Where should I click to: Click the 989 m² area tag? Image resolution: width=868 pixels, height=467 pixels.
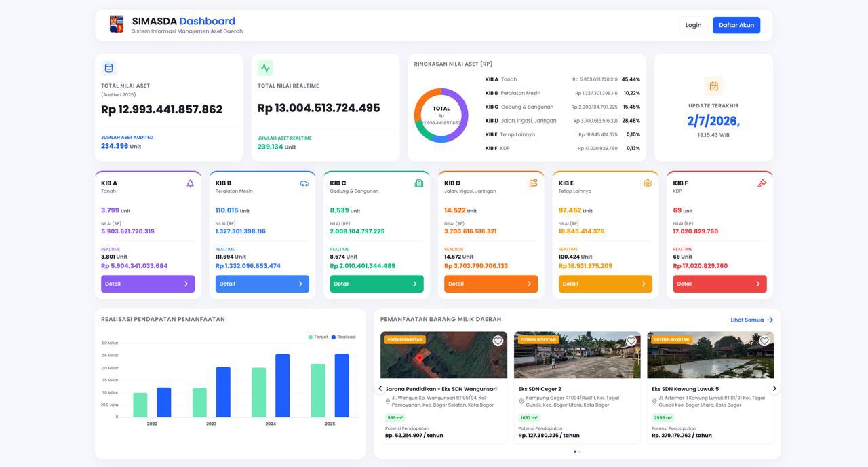click(395, 418)
